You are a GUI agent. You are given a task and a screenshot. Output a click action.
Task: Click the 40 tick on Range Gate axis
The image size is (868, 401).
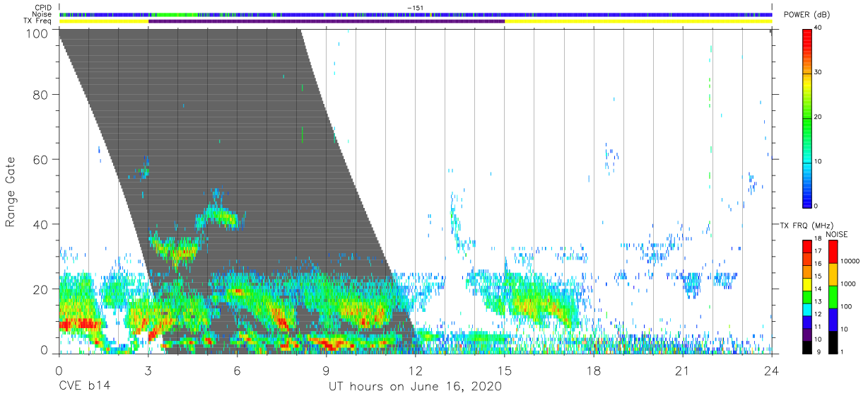pyautogui.click(x=41, y=224)
